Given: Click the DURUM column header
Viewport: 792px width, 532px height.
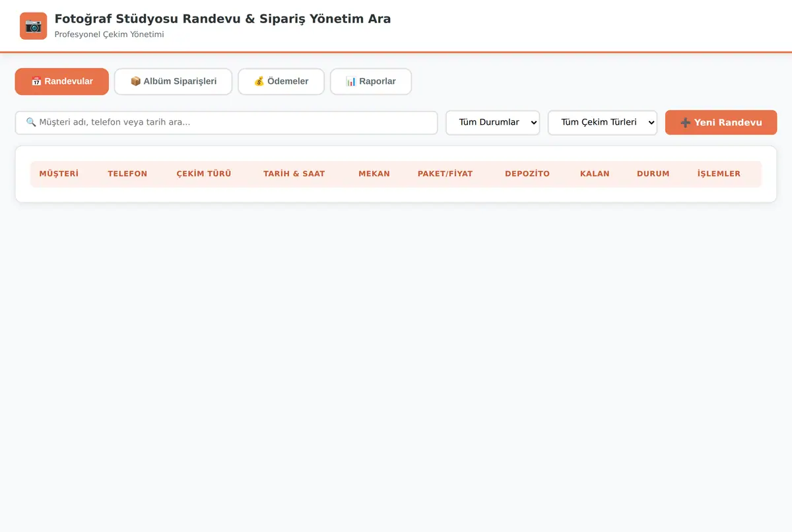Looking at the screenshot, I should pos(653,174).
